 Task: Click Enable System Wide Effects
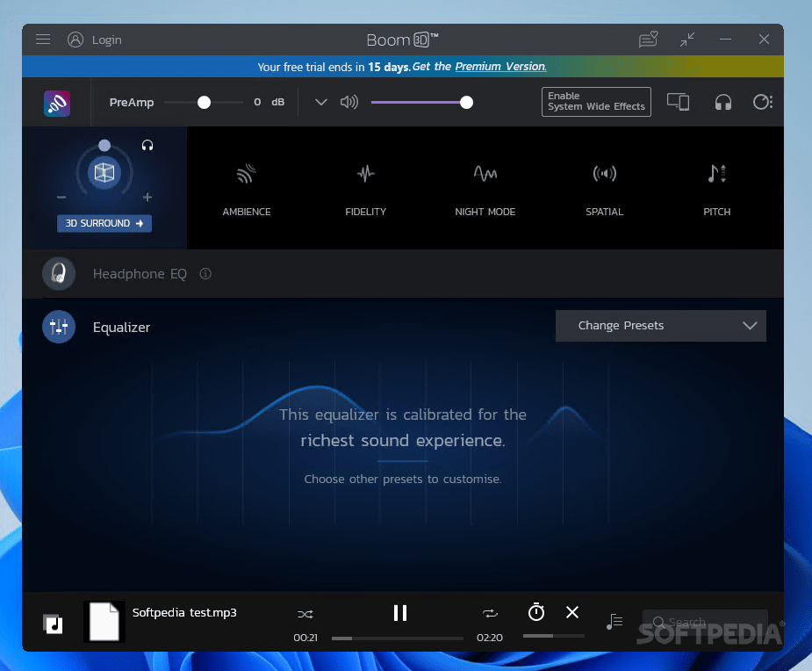point(596,102)
